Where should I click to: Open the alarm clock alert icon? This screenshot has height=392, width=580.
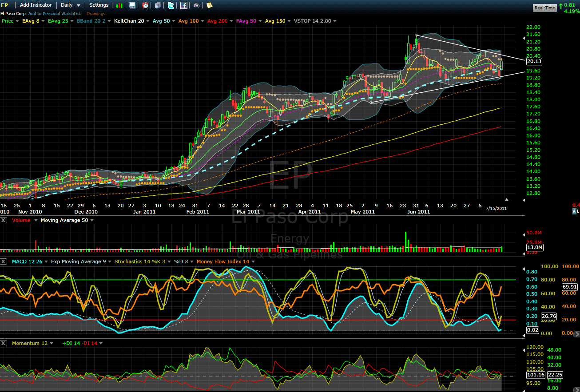click(145, 5)
